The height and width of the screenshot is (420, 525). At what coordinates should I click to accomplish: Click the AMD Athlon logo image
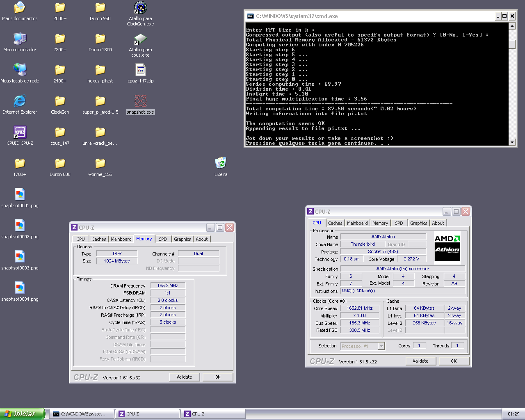(447, 247)
